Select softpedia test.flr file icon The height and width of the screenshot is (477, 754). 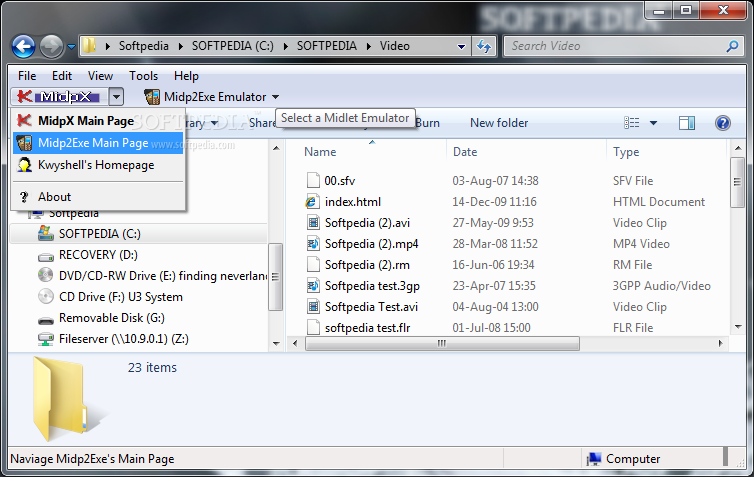[313, 327]
